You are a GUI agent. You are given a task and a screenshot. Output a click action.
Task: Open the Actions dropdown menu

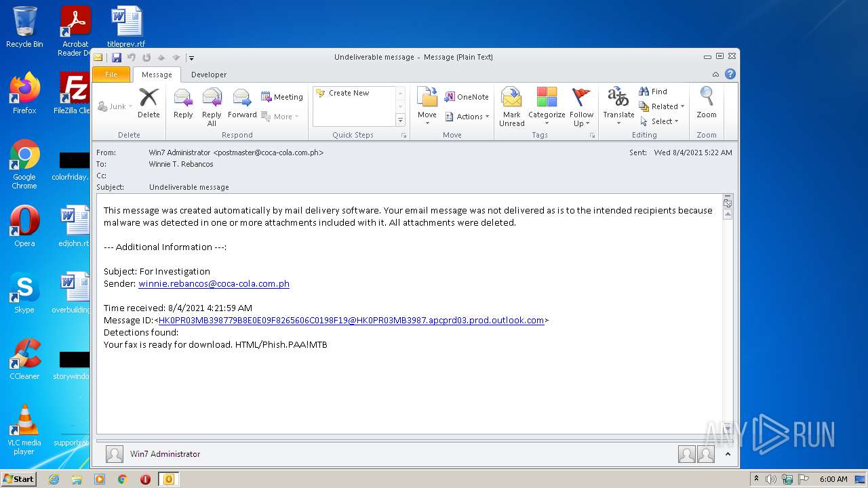click(467, 117)
